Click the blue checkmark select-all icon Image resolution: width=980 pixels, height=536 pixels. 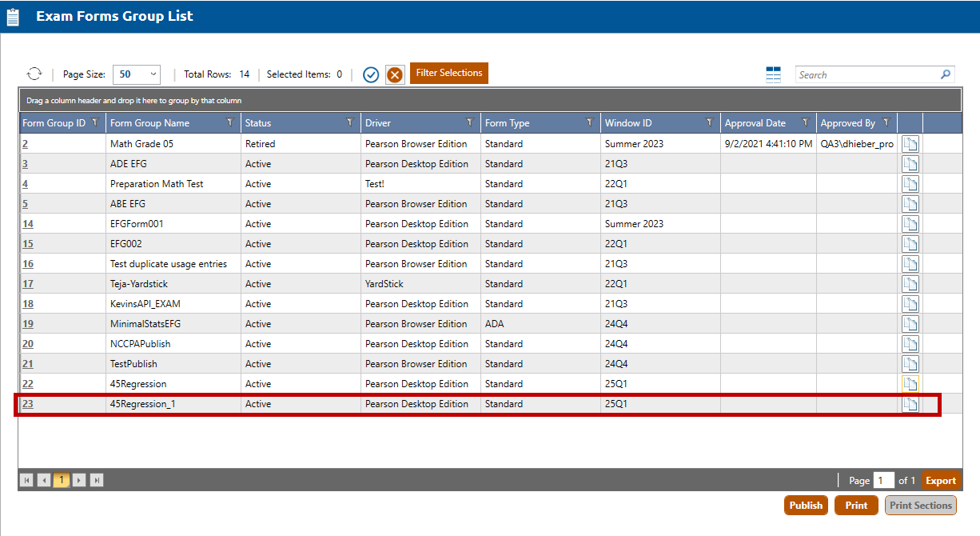coord(371,74)
